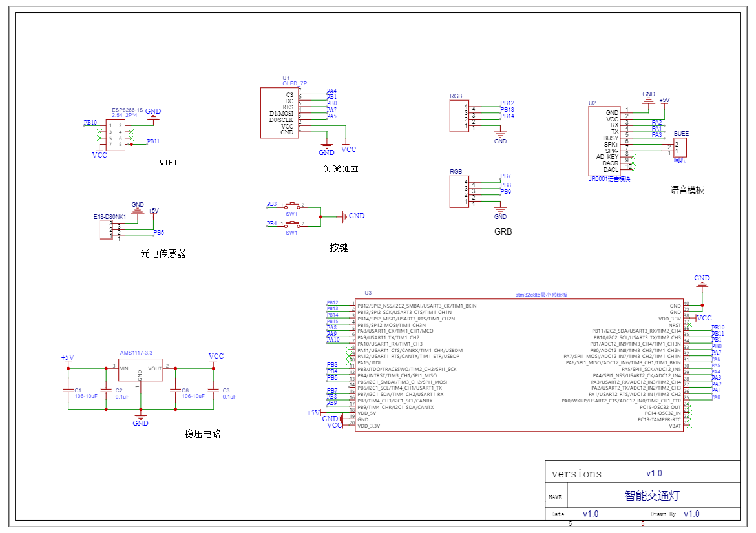Click the U3 designator text

click(x=368, y=293)
